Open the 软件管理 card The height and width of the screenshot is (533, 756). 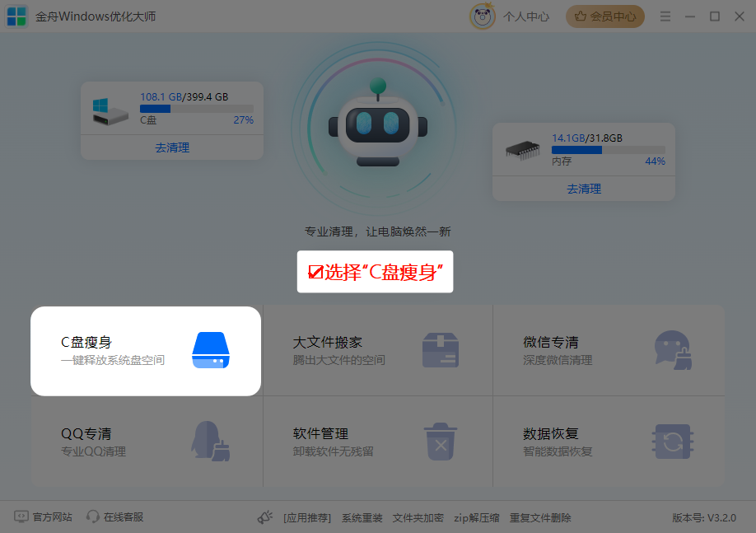coord(378,442)
